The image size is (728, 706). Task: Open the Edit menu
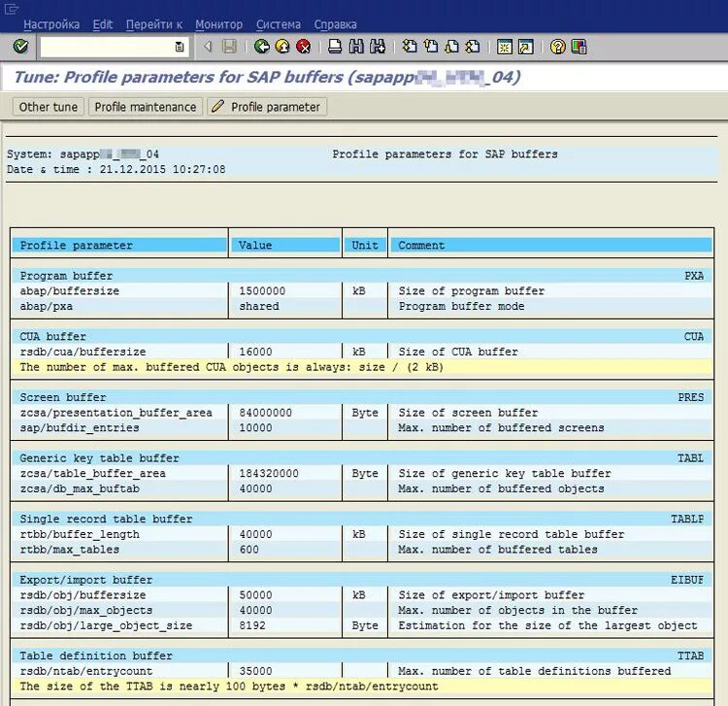103,24
